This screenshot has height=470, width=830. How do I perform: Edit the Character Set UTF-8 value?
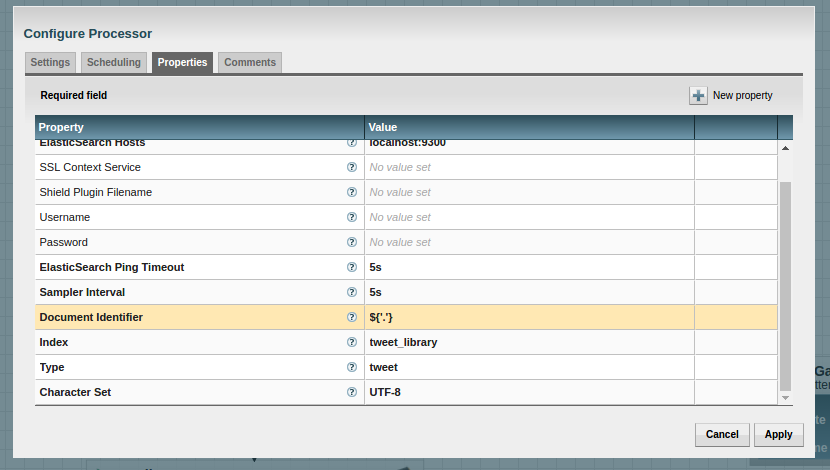click(x=529, y=392)
